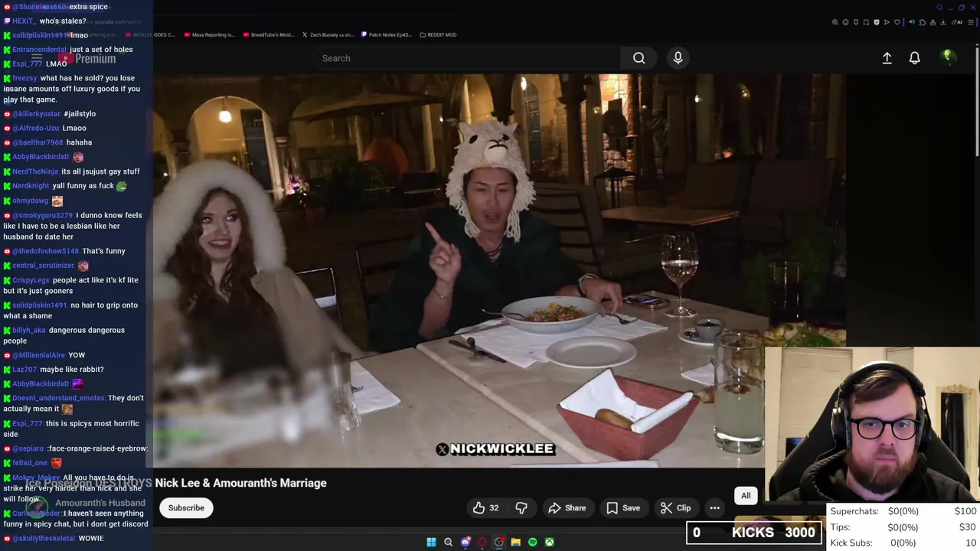Click the browser toolbar zoom magnifier icon
The height and width of the screenshot is (551, 980).
pos(835,22)
